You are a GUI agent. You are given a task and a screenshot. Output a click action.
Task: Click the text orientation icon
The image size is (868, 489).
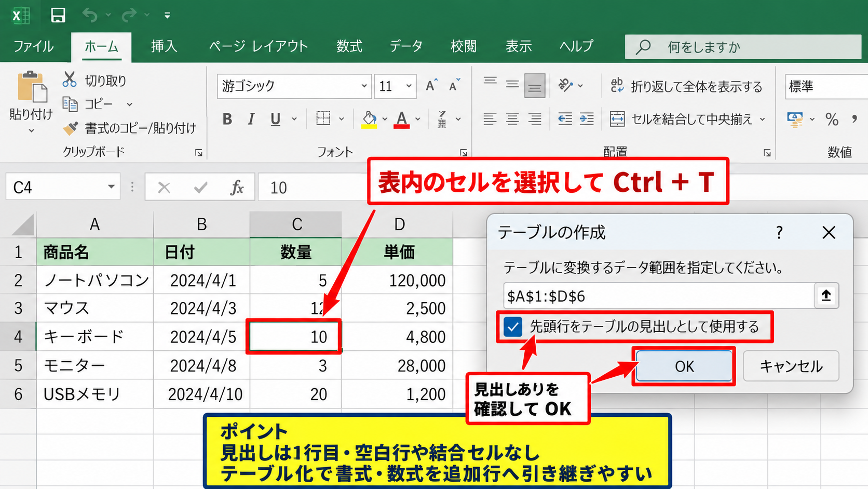(566, 85)
